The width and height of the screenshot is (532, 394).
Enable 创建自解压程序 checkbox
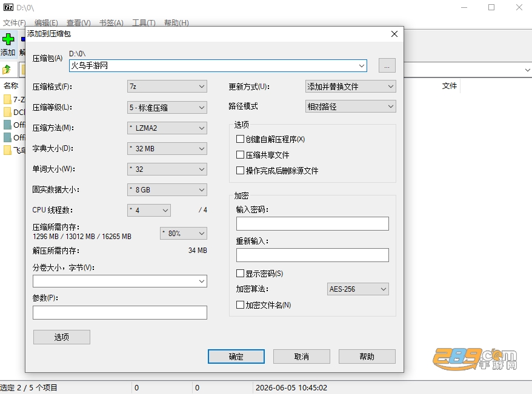[240, 139]
